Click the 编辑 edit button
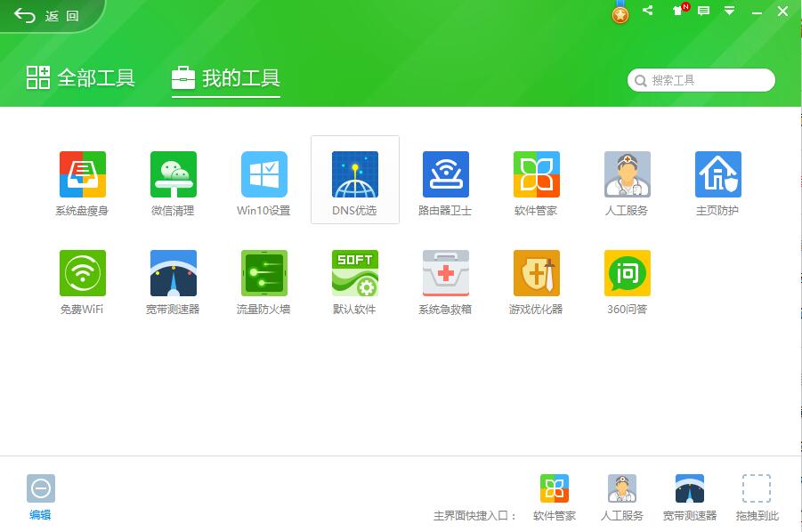 click(40, 494)
